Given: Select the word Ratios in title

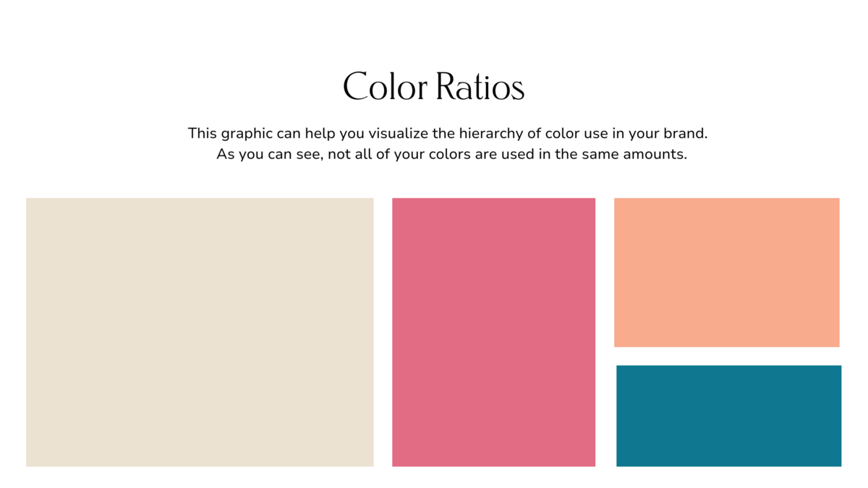Looking at the screenshot, I should point(480,87).
